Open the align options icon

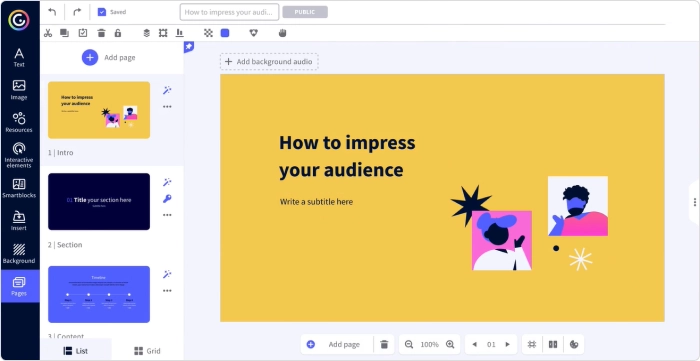pyautogui.click(x=179, y=33)
